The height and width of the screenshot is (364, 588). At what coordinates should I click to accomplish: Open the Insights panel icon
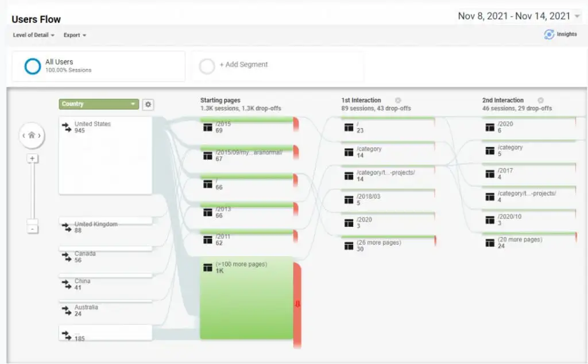pyautogui.click(x=548, y=34)
